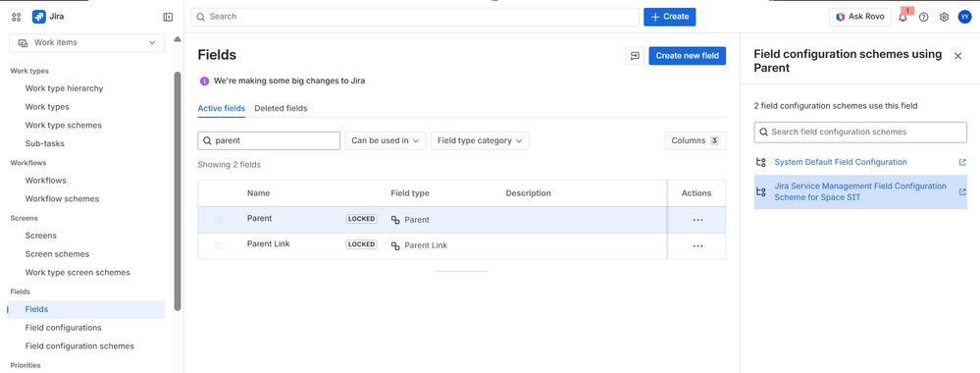Open notifications bell icon

[x=903, y=17]
